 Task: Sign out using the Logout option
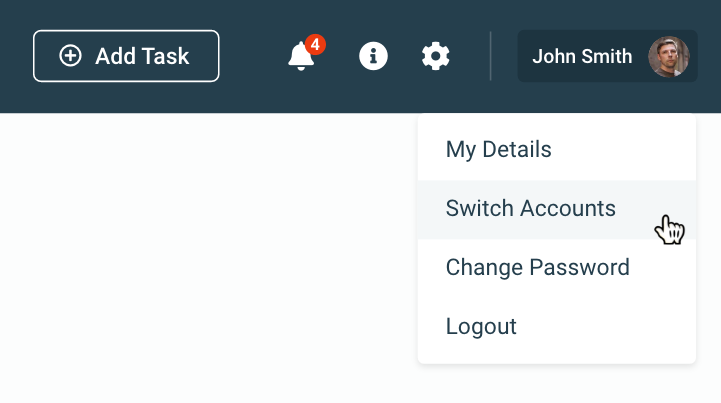coord(481,326)
